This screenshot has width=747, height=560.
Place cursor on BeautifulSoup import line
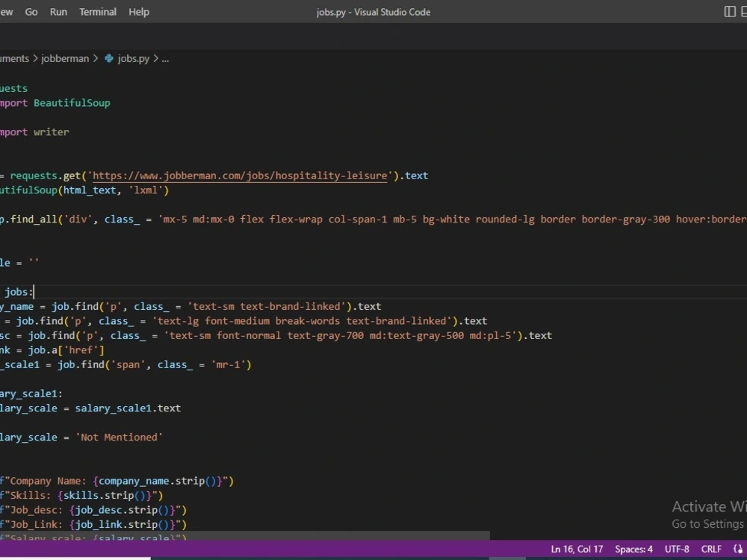pos(55,103)
